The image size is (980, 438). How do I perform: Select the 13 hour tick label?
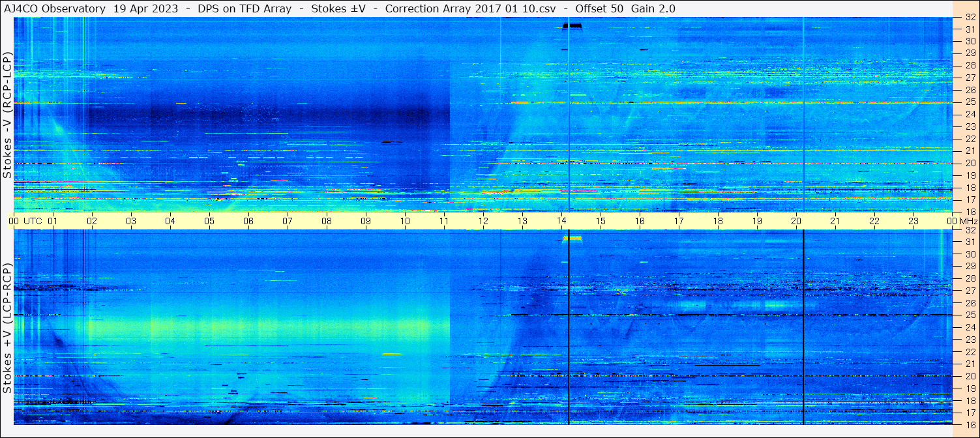522,221
